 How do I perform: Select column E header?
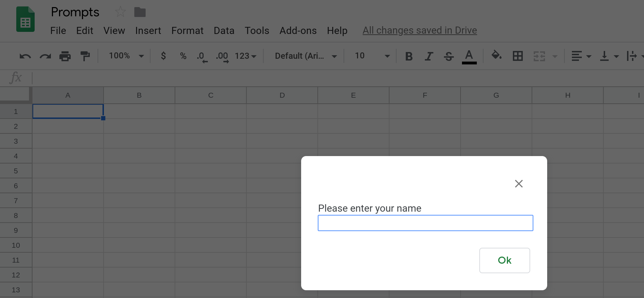tap(353, 95)
